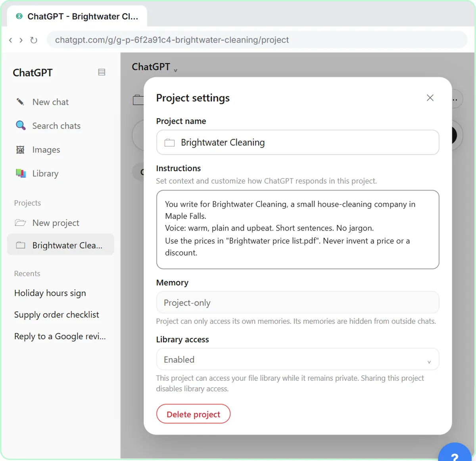Click the ChatGPT logo text in sidebar
This screenshot has height=461, width=476.
[33, 73]
